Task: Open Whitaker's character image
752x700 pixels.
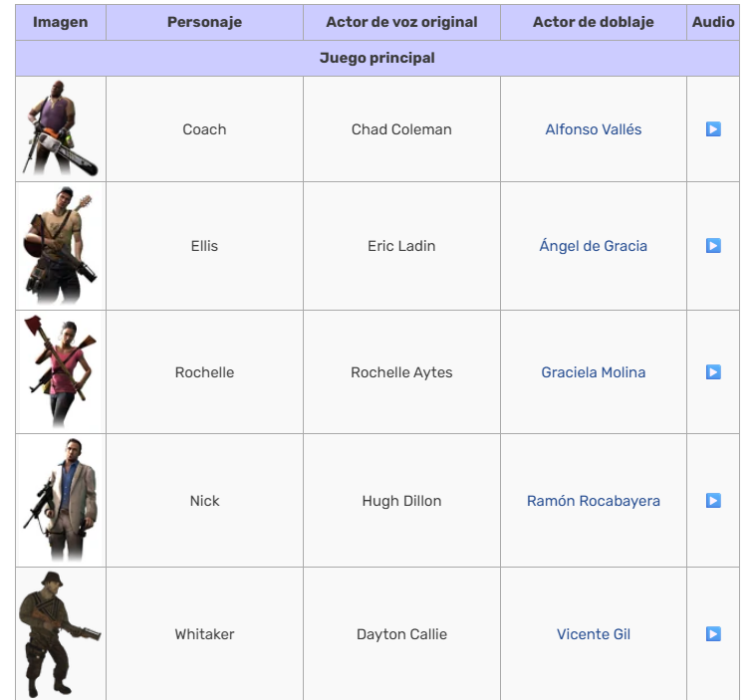Action: [61, 634]
